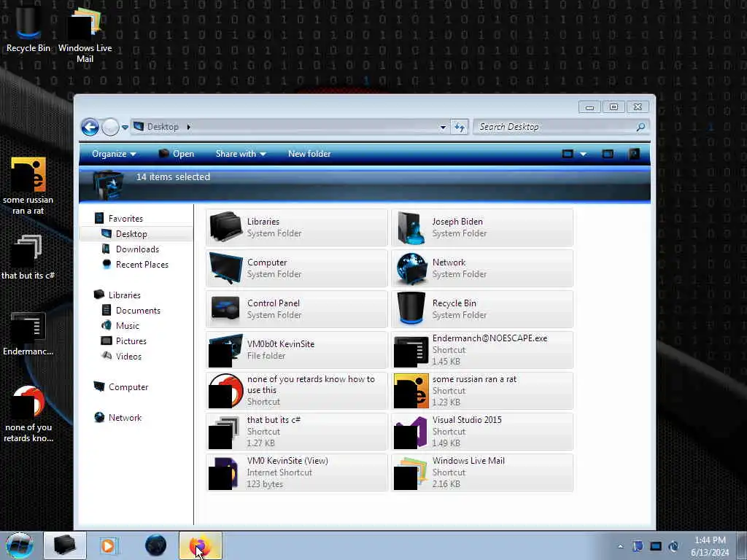Expand the Share with menu
747x560 pixels.
241,154
